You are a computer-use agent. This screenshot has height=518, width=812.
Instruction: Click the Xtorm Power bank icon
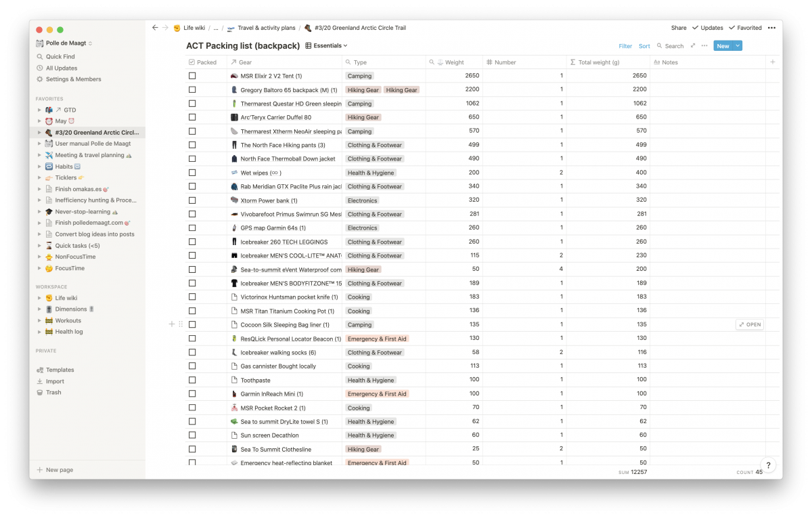pos(234,200)
